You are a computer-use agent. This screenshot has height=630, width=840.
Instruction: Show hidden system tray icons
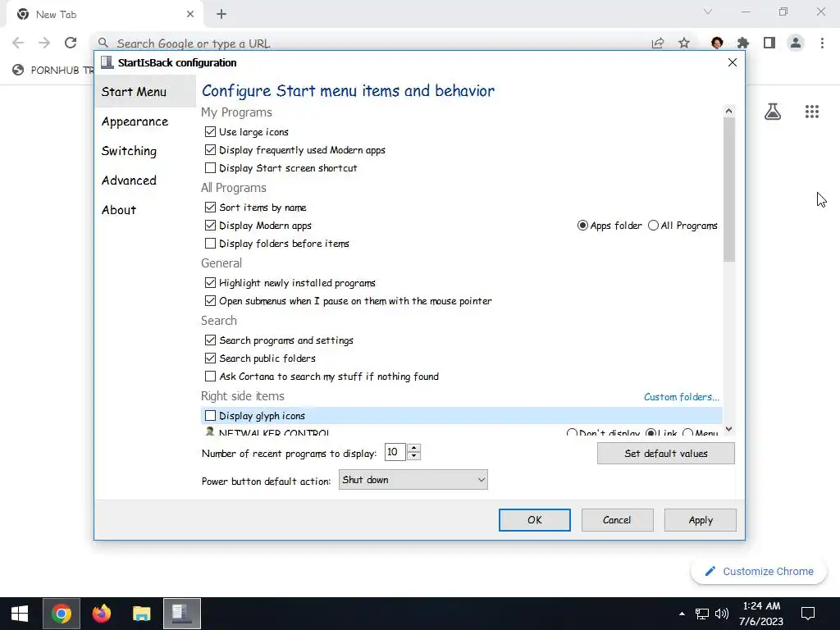(x=682, y=614)
